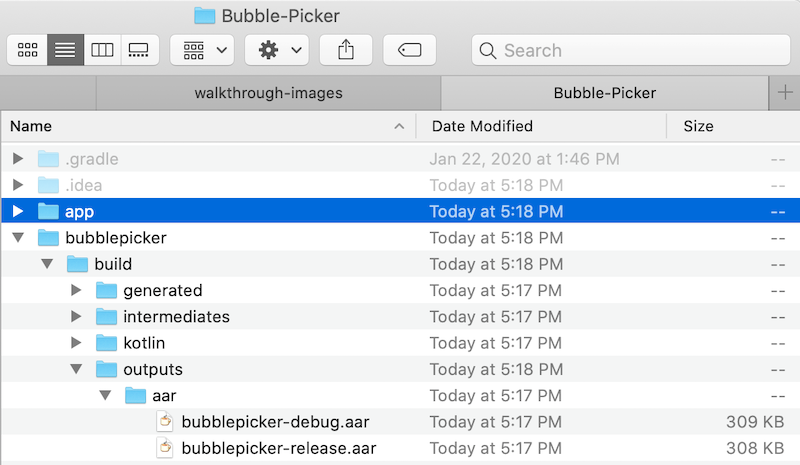Switch to the walkthrough-images tab
Screen dimensions: 800x465
point(268,93)
